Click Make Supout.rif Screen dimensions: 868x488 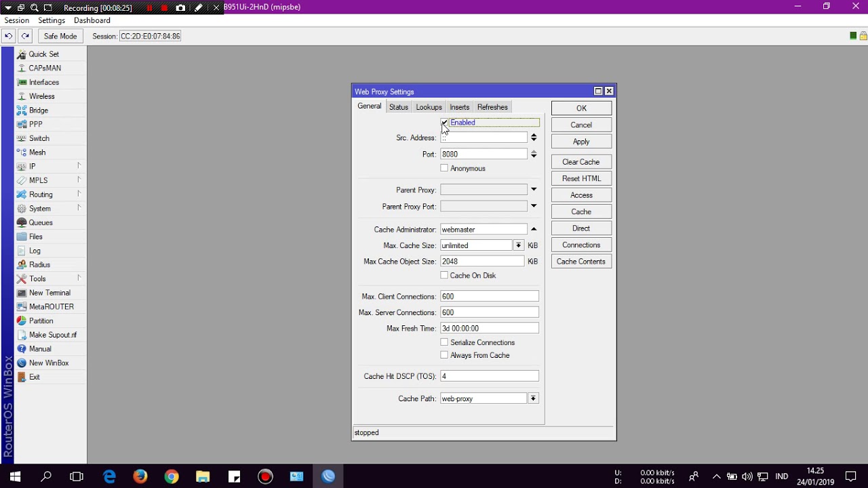(x=52, y=335)
